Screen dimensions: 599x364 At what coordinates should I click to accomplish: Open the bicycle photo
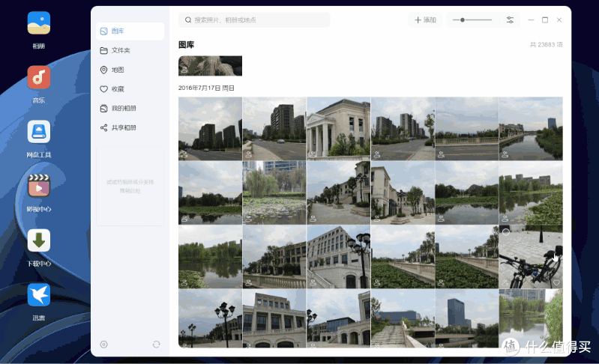531,256
